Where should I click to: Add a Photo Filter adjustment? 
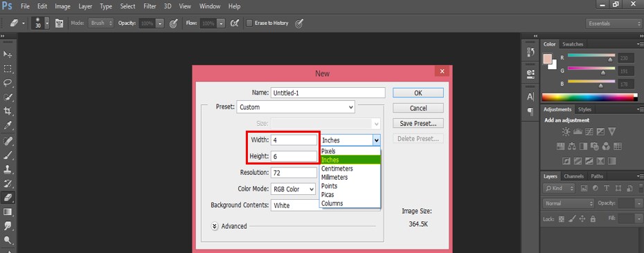594,146
